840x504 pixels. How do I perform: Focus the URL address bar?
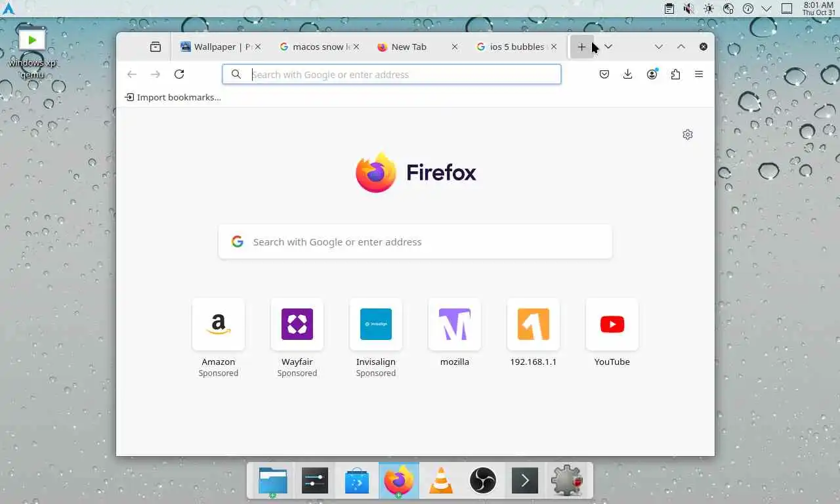point(392,74)
